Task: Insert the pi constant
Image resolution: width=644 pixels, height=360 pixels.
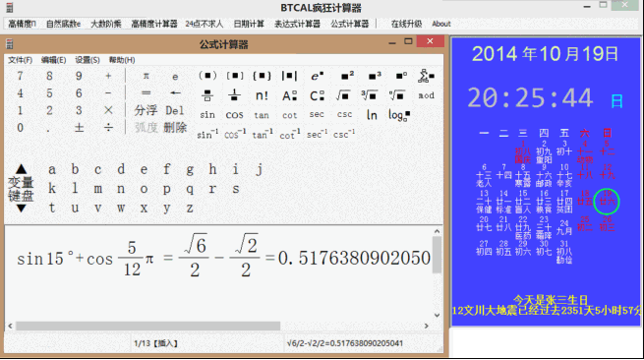Action: [x=146, y=76]
